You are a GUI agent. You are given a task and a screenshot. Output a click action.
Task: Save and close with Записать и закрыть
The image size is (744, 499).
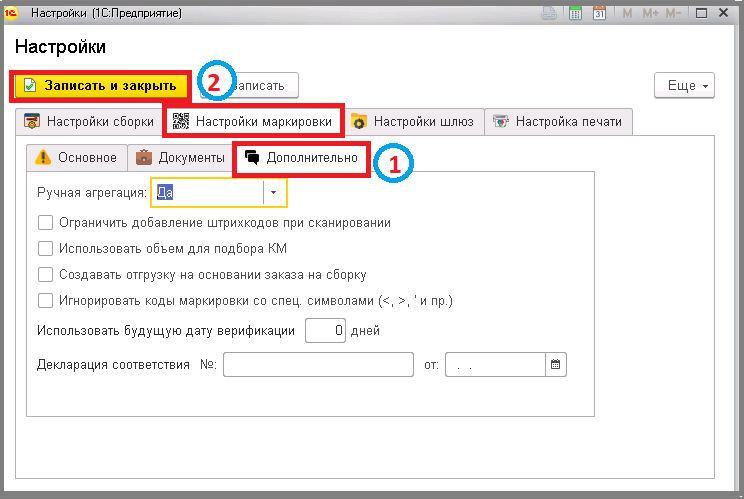coord(100,86)
